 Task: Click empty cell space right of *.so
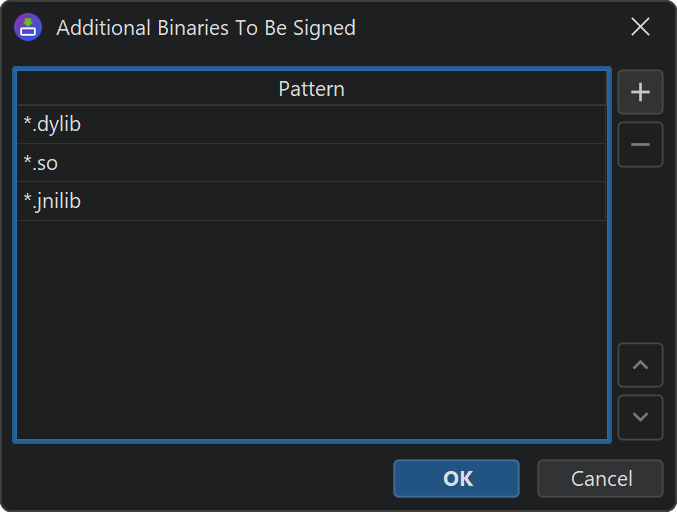point(350,163)
